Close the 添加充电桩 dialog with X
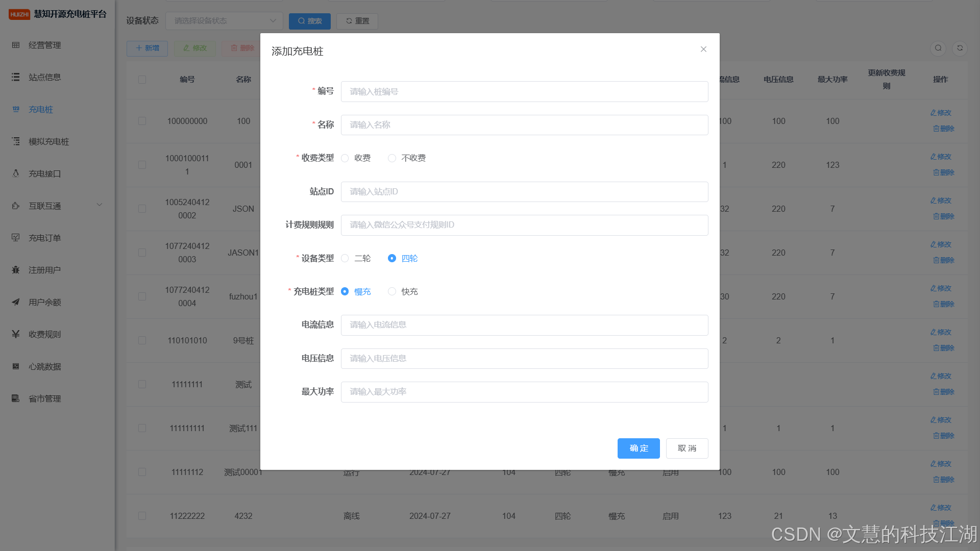Viewport: 980px width, 551px height. click(x=703, y=49)
